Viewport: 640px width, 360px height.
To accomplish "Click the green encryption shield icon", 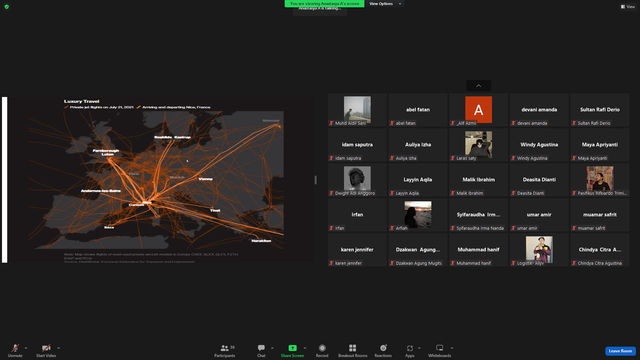I will tap(7, 7).
